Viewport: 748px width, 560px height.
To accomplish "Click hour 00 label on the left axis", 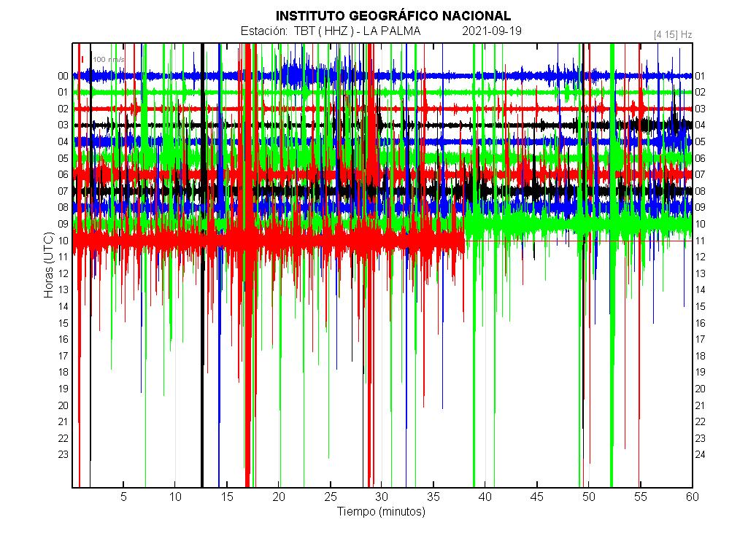I will 63,76.
